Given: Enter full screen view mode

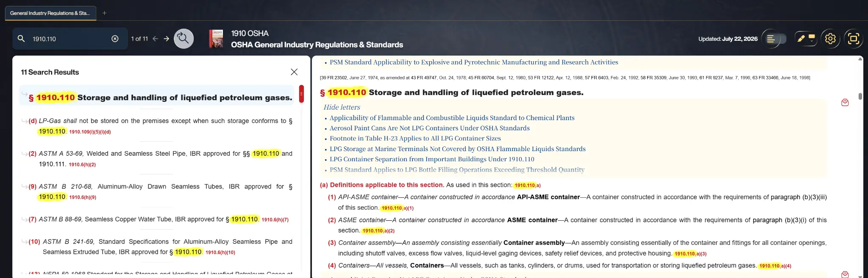Looking at the screenshot, I should pos(853,39).
